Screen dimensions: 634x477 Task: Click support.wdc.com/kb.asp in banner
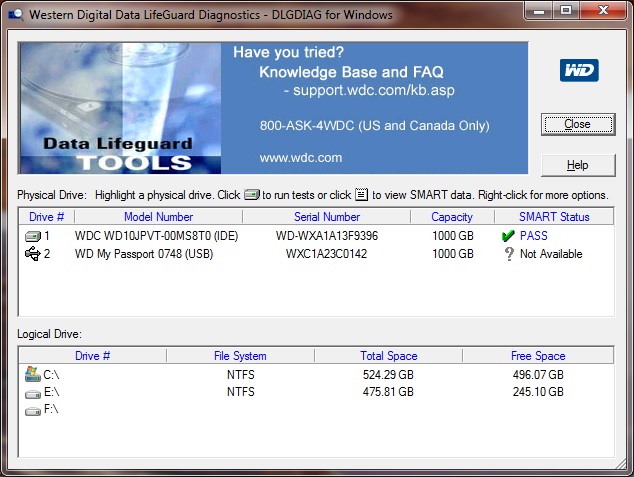coord(374,90)
